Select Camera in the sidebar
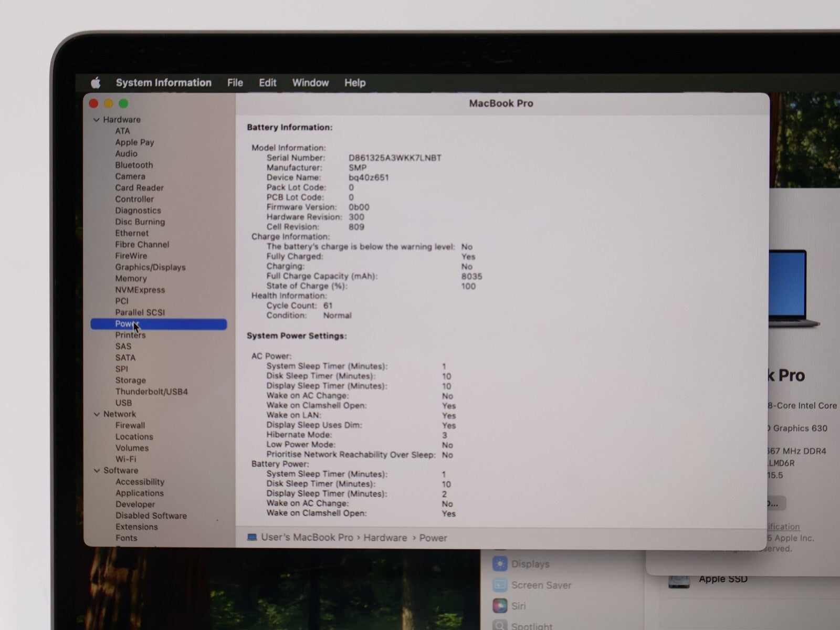Screen dimensions: 840x630 pos(130,176)
